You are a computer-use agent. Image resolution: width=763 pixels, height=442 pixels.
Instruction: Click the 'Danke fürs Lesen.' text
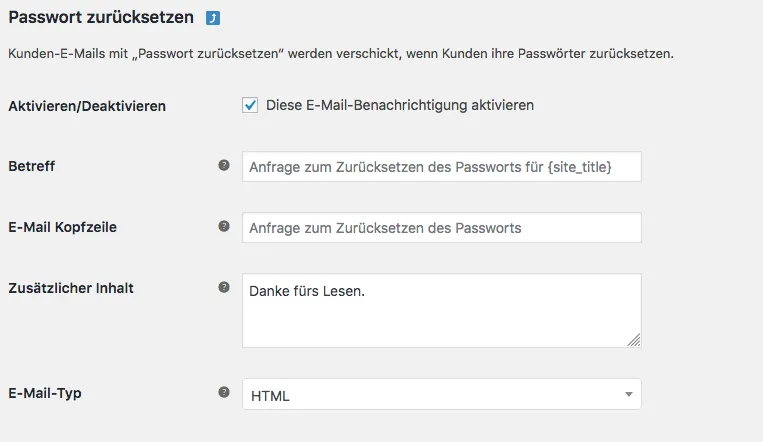pyautogui.click(x=307, y=291)
